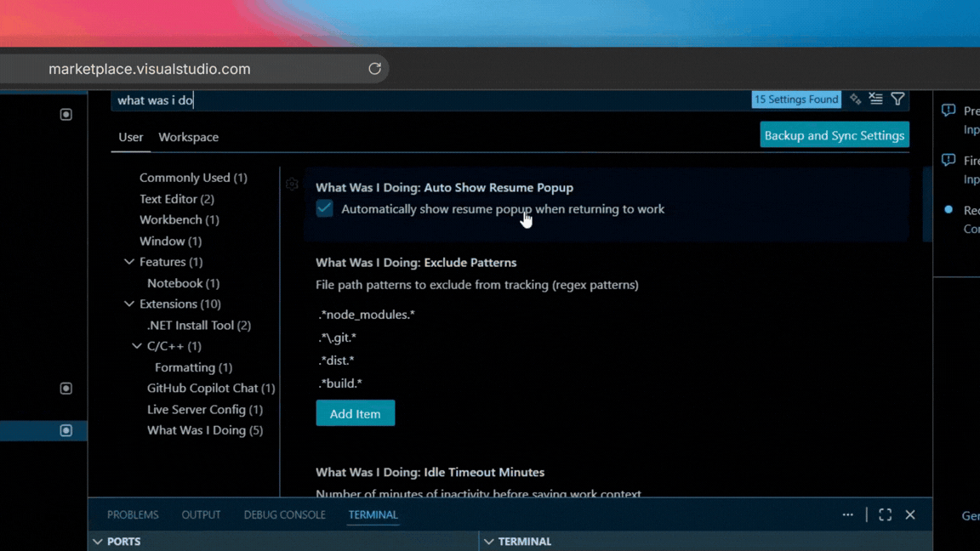Image resolution: width=980 pixels, height=551 pixels.
Task: Open more terminal actions via ellipsis icon
Action: coord(847,514)
